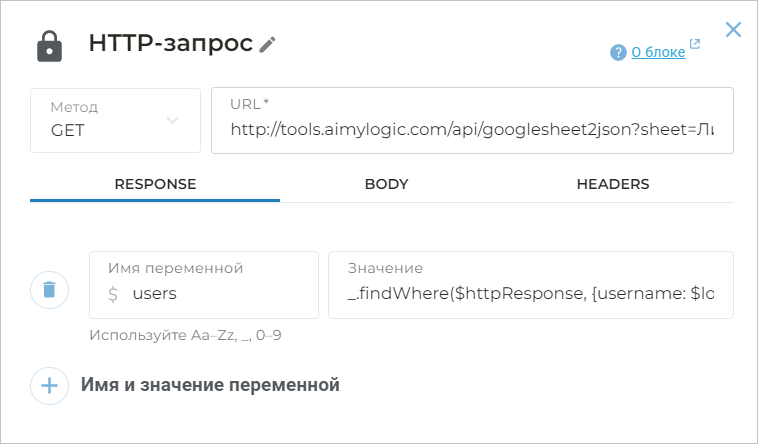Delete the users variable with the trash icon
Screen dimensions: 758x444
49,291
